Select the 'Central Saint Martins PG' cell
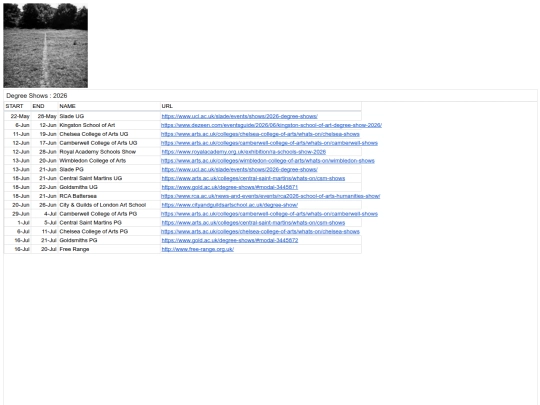This screenshot has height=405, width=540. (x=109, y=223)
